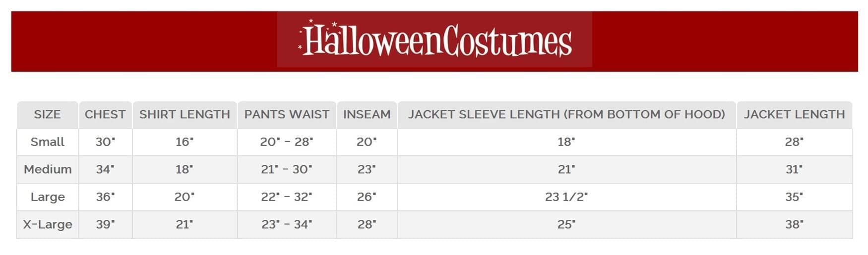
Task: Click the X-Large pants waist range cell
Action: pyautogui.click(x=287, y=224)
